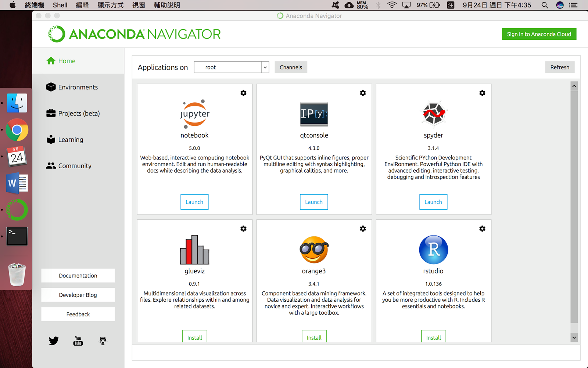Open the 終端機 app menu
The image size is (588, 368).
tap(35, 5)
